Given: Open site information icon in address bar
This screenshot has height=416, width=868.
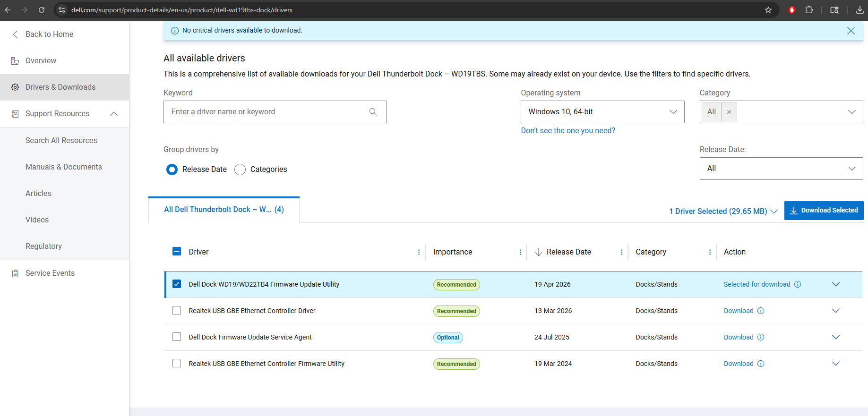Looking at the screenshot, I should 62,10.
